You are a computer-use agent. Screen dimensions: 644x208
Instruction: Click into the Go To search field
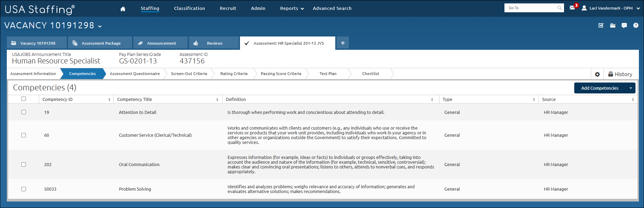(531, 8)
